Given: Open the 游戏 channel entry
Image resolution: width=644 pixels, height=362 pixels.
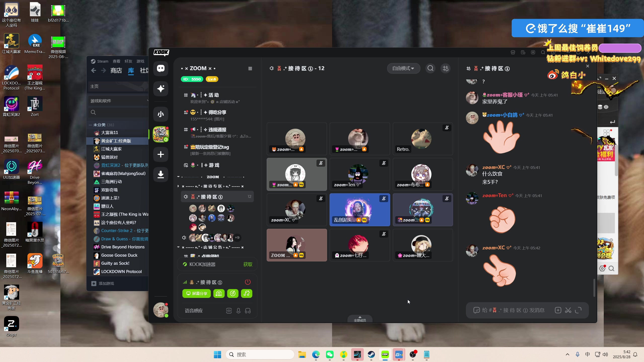Looking at the screenshot, I should pyautogui.click(x=217, y=165).
